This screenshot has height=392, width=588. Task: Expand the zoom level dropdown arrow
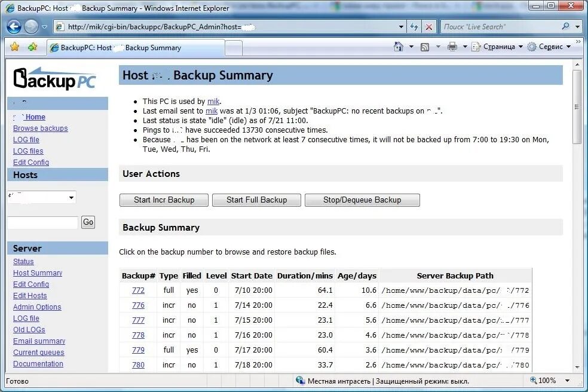coord(567,381)
